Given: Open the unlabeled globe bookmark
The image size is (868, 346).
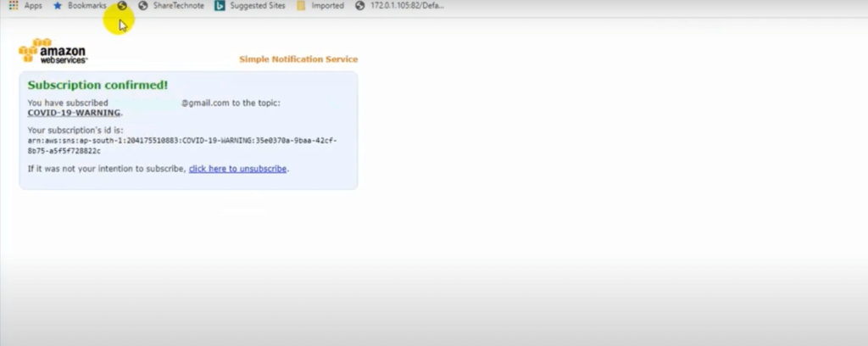Looking at the screenshot, I should [122, 6].
